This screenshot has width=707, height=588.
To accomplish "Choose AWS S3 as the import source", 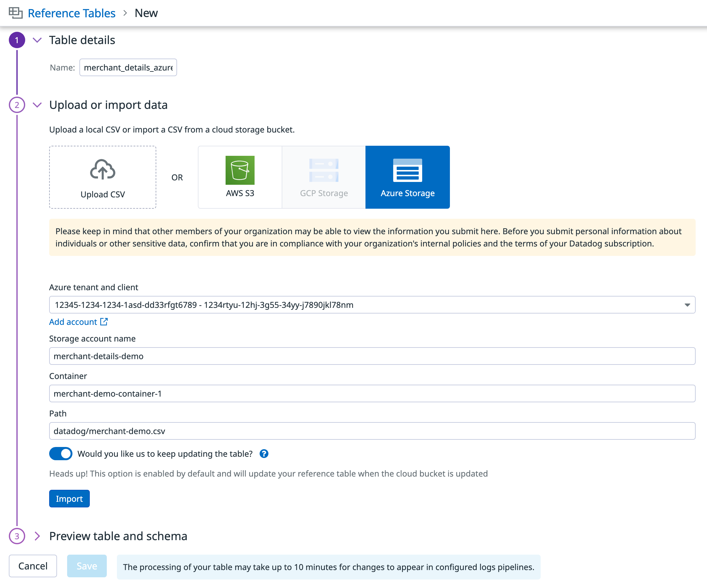I will point(240,177).
